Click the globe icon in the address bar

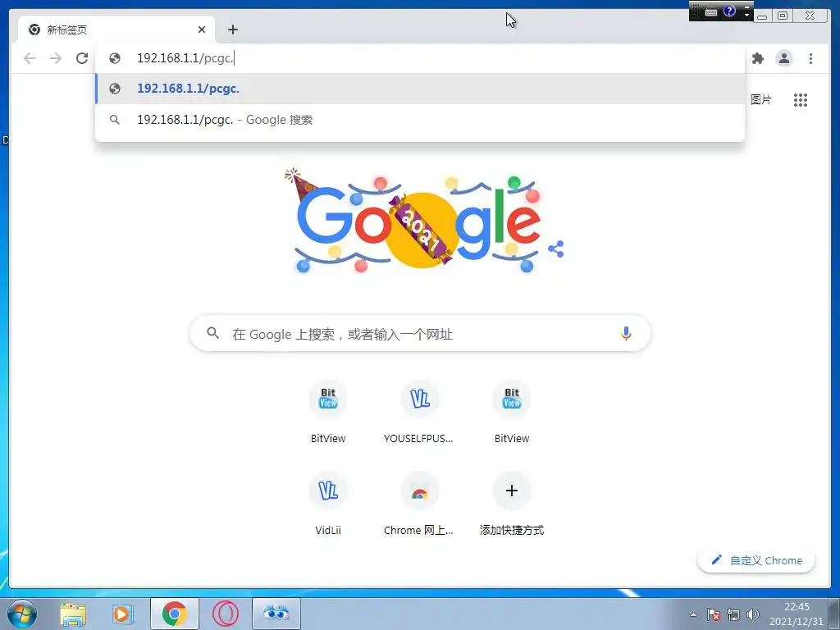pos(115,58)
